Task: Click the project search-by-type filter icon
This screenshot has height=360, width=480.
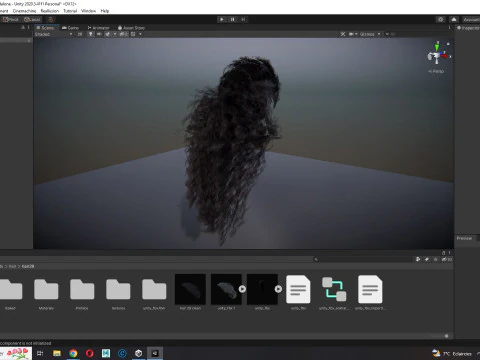Action: point(418,259)
